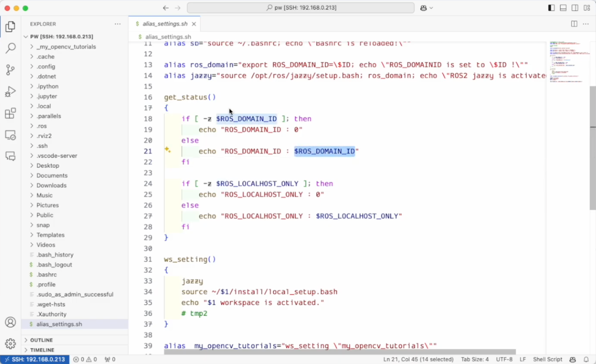Screen dimensions: 596x364
Task: Open the Remote Explorer view
Action: pos(10,135)
